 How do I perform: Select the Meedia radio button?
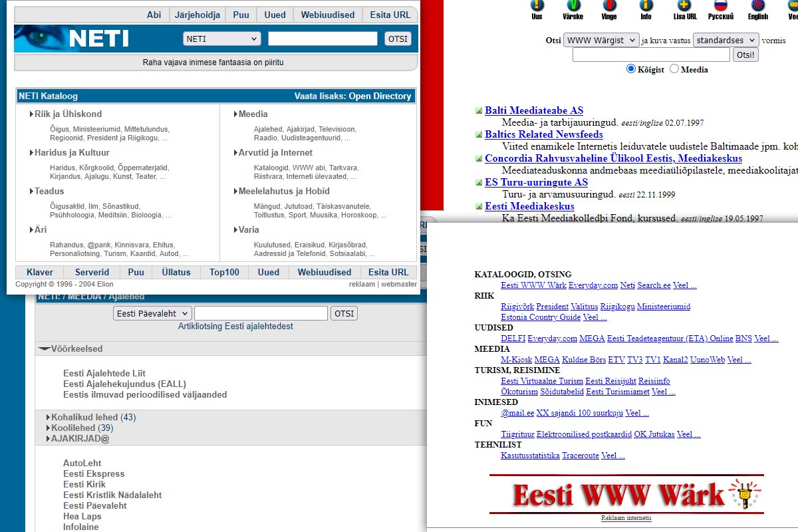tap(674, 69)
